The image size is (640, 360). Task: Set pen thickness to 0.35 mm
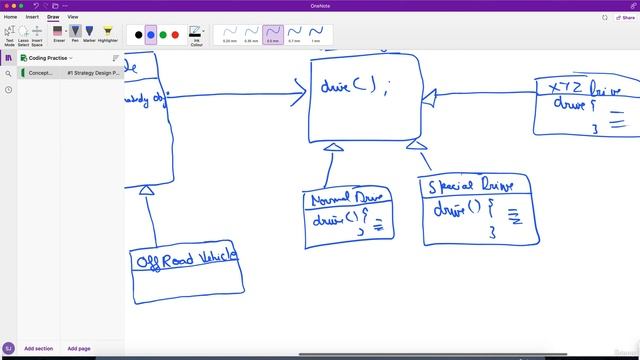pyautogui.click(x=251, y=35)
